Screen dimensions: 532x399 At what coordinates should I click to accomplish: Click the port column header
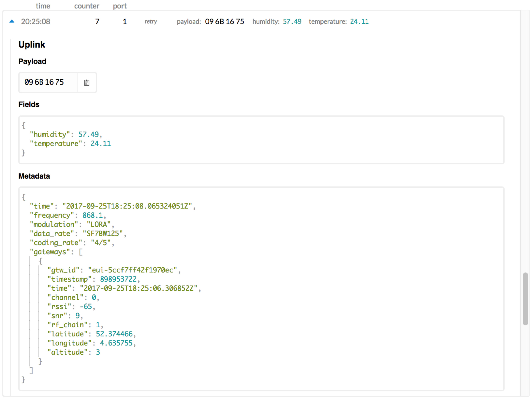[120, 6]
